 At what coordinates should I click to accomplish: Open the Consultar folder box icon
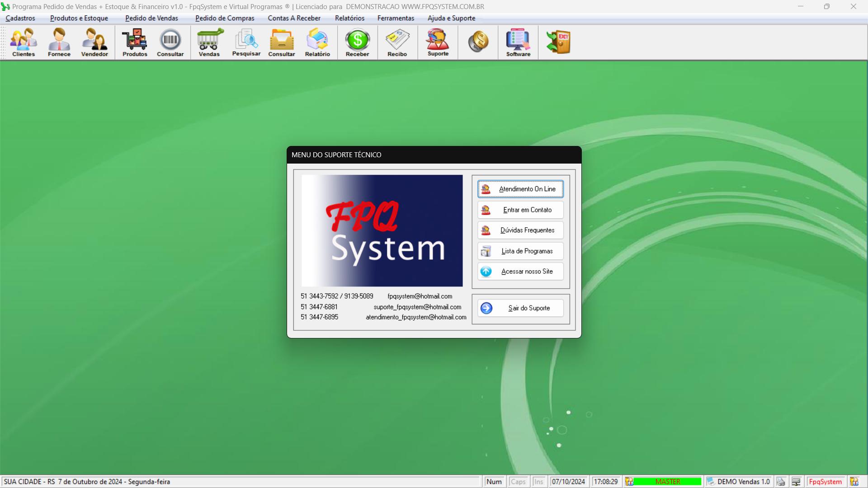tap(282, 42)
